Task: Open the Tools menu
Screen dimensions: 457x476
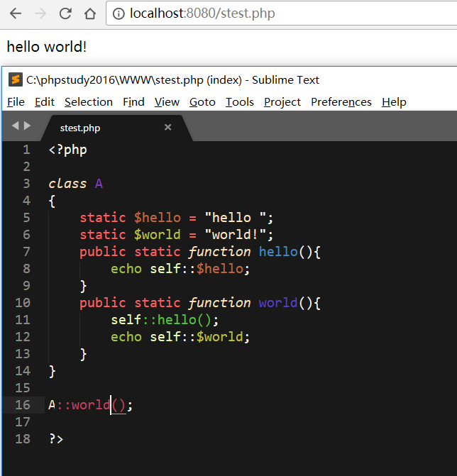Action: click(x=240, y=102)
